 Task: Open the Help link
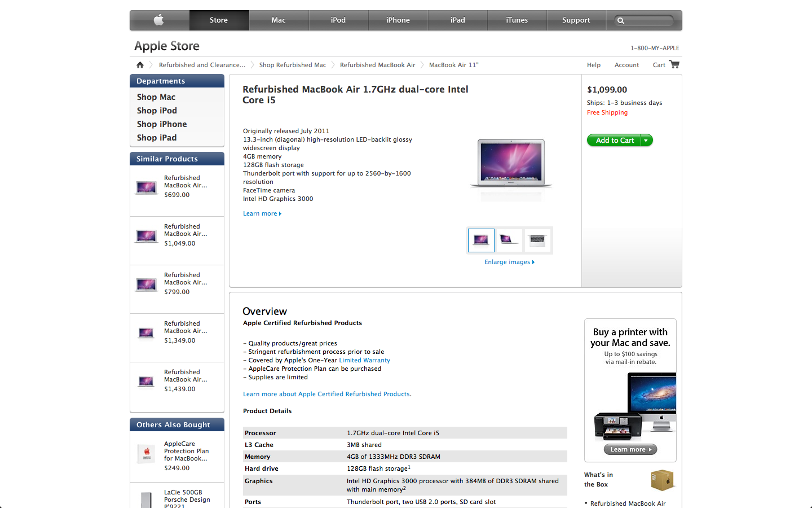pos(594,65)
